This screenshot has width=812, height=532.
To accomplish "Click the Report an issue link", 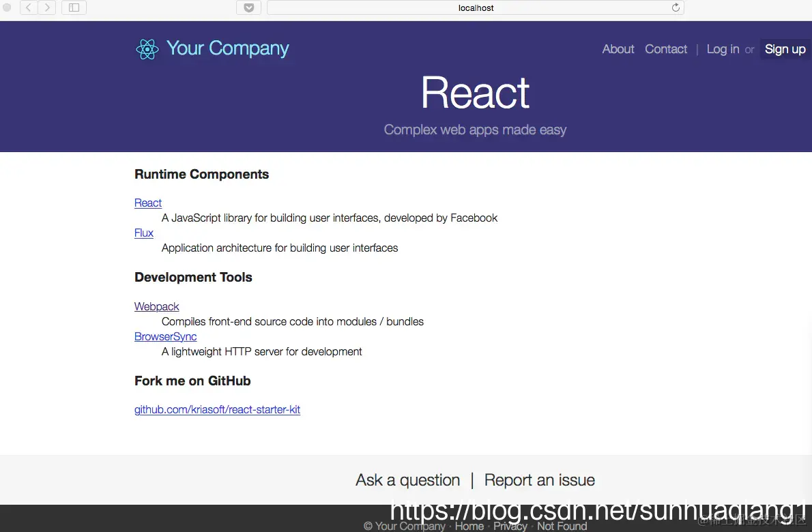I will pos(540,480).
